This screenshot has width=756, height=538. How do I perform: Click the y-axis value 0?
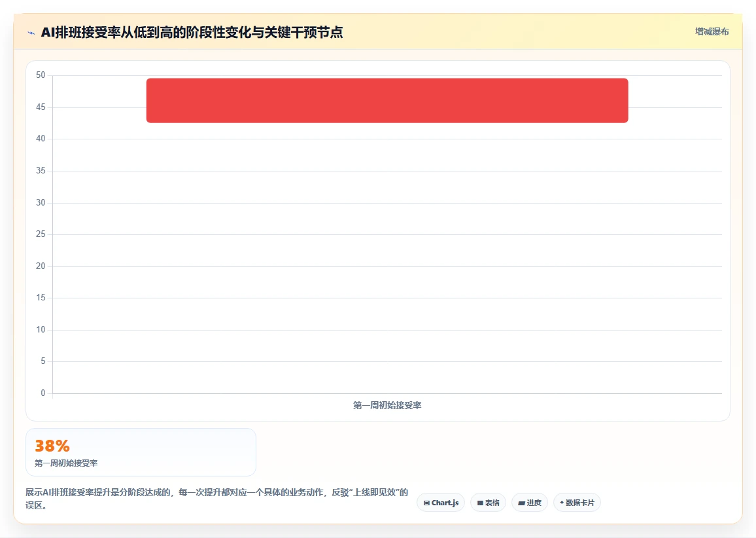tap(43, 393)
